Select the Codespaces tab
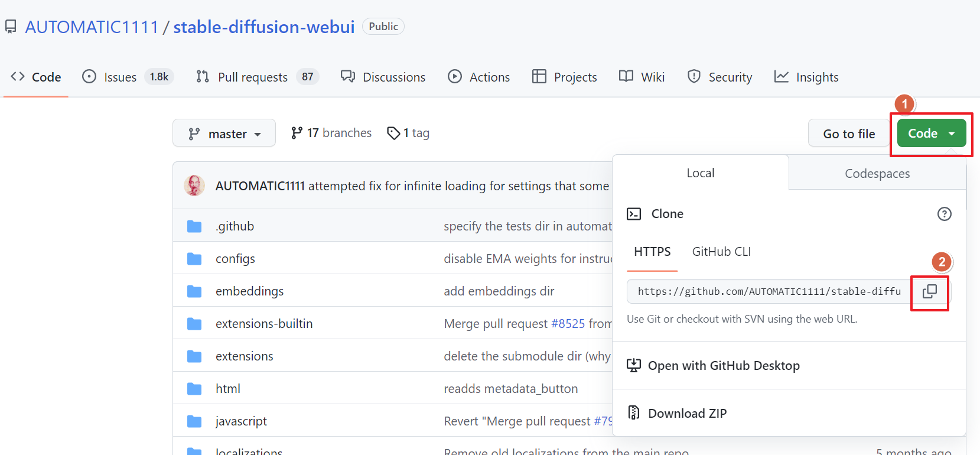This screenshot has height=455, width=980. pos(877,173)
